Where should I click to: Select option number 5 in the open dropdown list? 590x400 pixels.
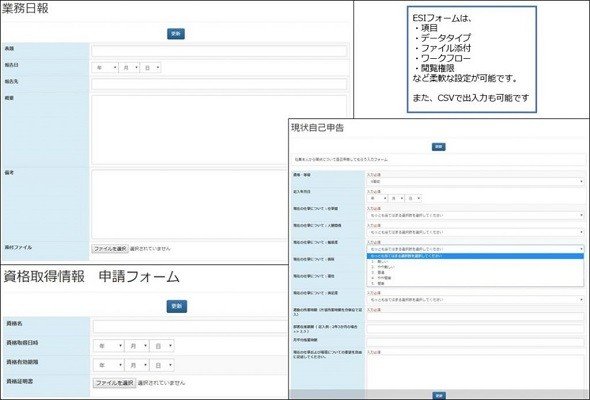[x=475, y=283]
